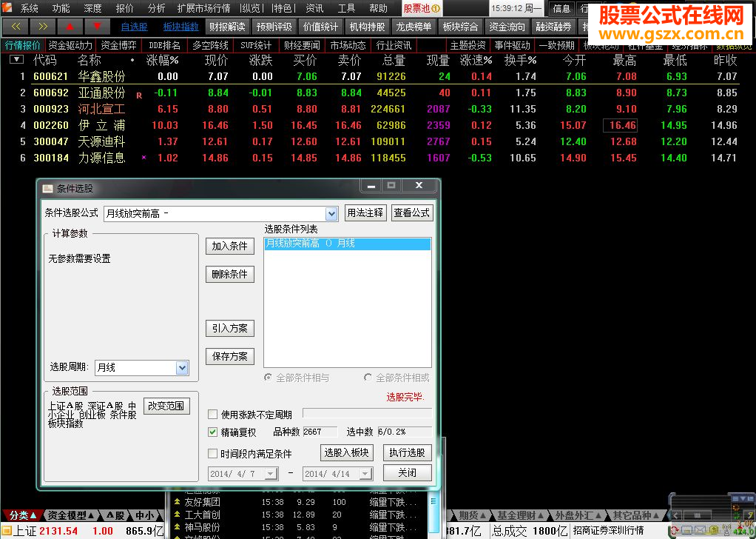Click the application logo icon at top-left
Screen dimensions: 756x539
(x=7, y=7)
